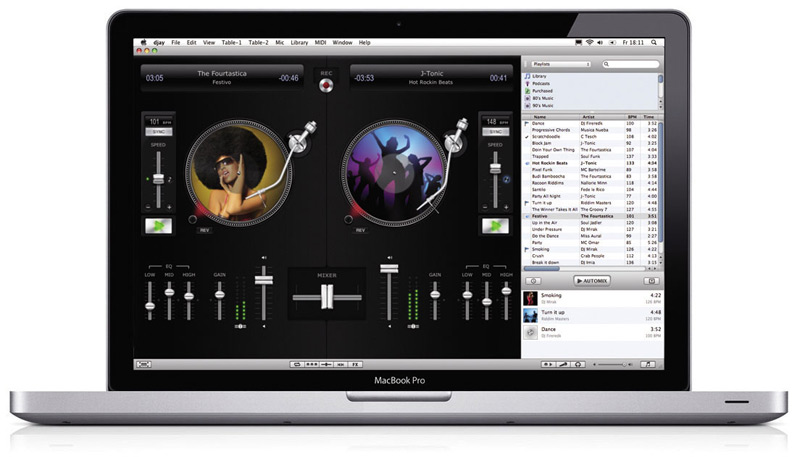The image size is (800, 457).
Task: Open the File menu
Action: 176,43
